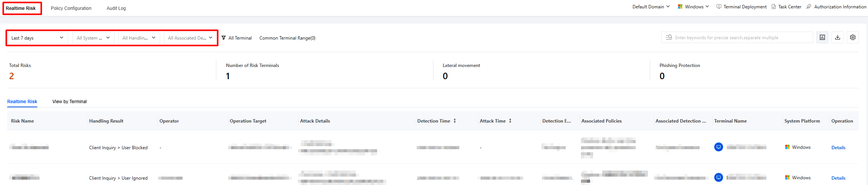The width and height of the screenshot is (868, 185).
Task: Click the All Terminal filter funnel icon
Action: [224, 38]
